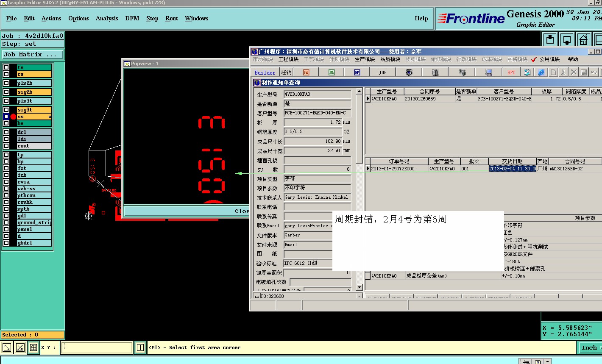Open the Rout menu
This screenshot has width=602, height=364.
click(172, 18)
